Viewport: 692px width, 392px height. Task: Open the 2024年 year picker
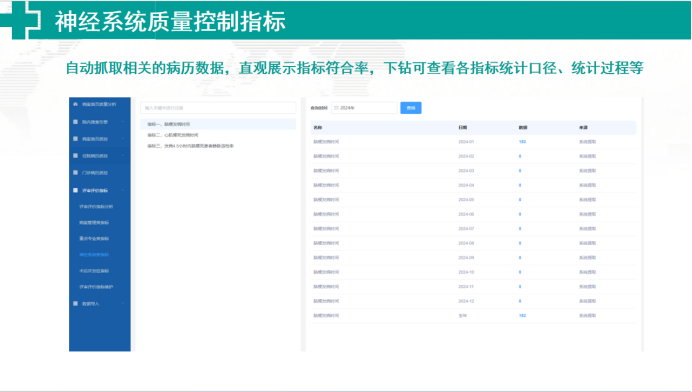[365, 108]
